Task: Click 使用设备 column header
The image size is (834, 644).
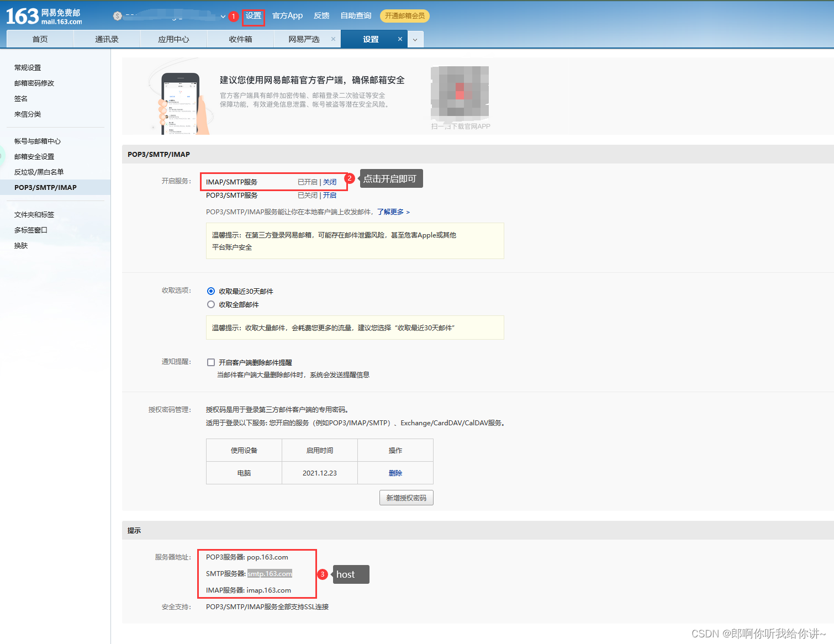Action: [x=244, y=451]
